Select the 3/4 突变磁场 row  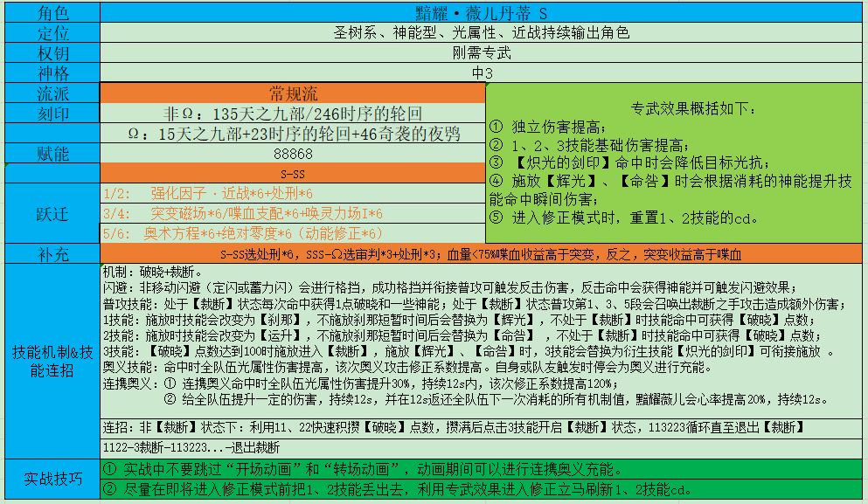292,213
